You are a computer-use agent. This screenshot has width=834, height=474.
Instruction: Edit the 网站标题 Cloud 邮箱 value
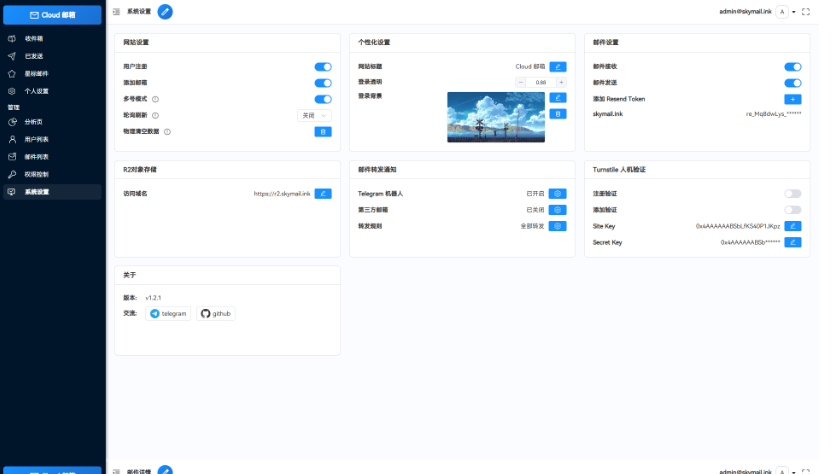pyautogui.click(x=558, y=66)
